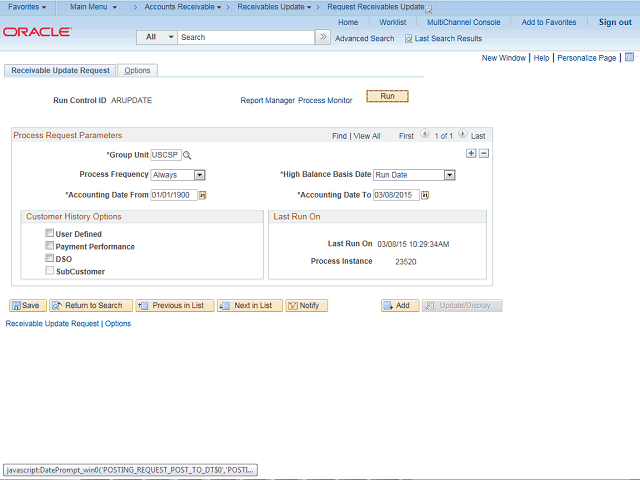Click First row link

click(406, 136)
